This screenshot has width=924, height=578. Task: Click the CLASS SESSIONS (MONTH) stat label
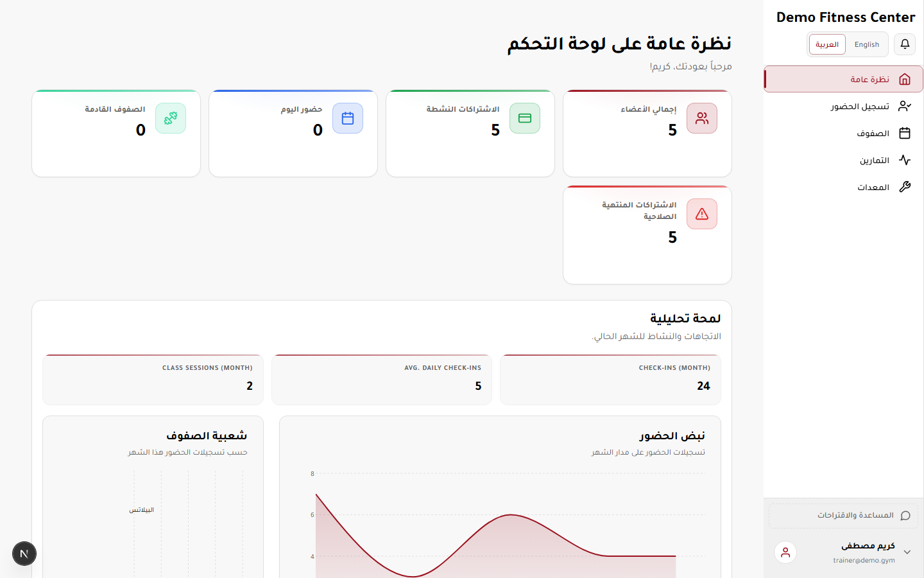pyautogui.click(x=207, y=368)
